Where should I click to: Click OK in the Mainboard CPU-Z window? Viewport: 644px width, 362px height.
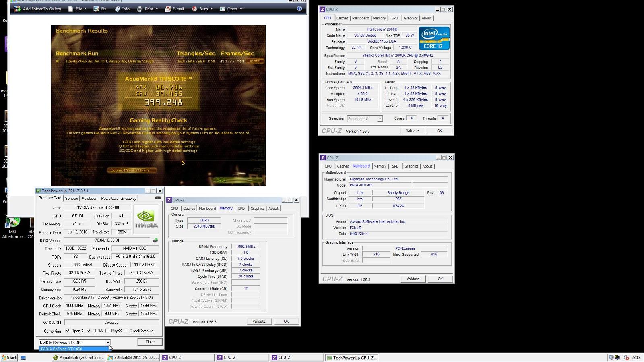(x=440, y=279)
